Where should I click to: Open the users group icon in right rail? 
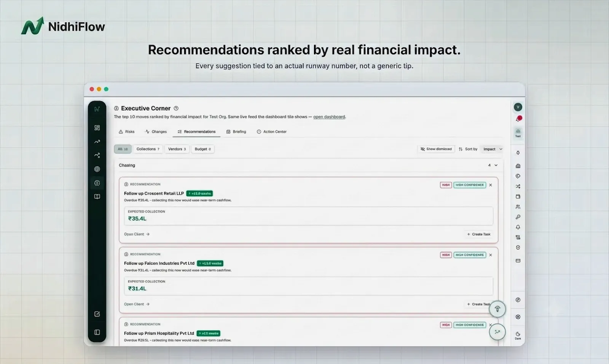pyautogui.click(x=518, y=207)
